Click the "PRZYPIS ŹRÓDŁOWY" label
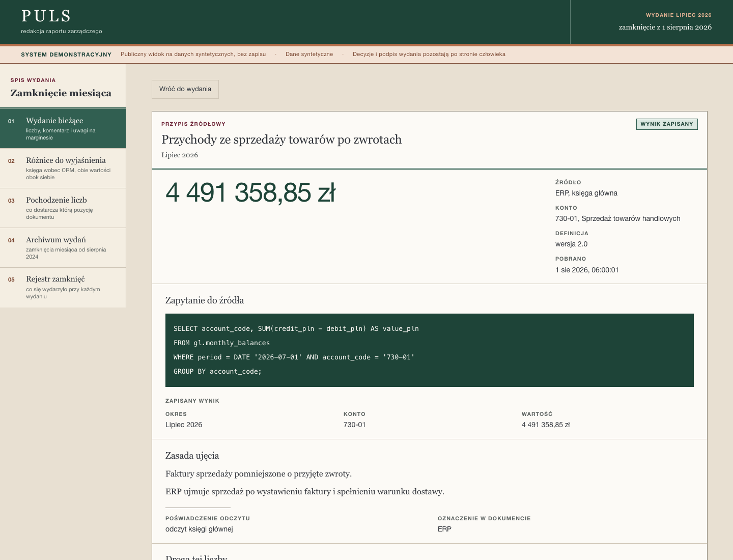 193,124
